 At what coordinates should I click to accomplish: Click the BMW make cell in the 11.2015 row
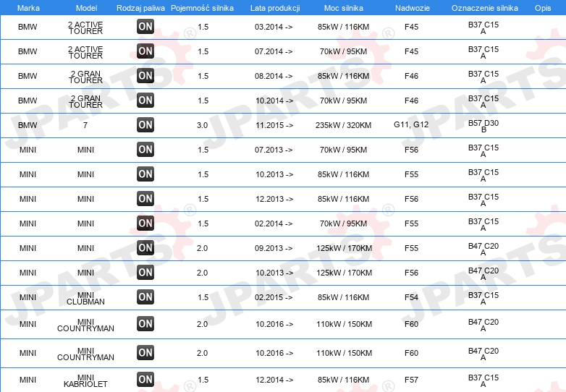[28, 125]
